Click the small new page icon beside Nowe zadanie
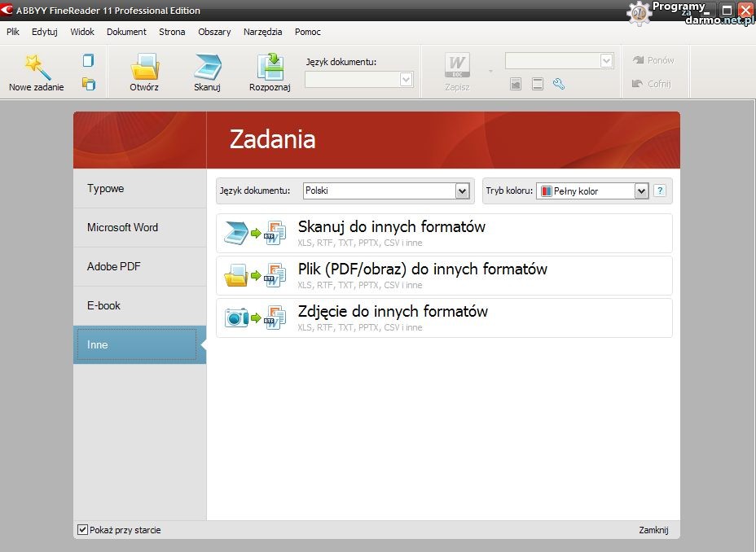Screen dimensions: 756x552 pyautogui.click(x=88, y=61)
